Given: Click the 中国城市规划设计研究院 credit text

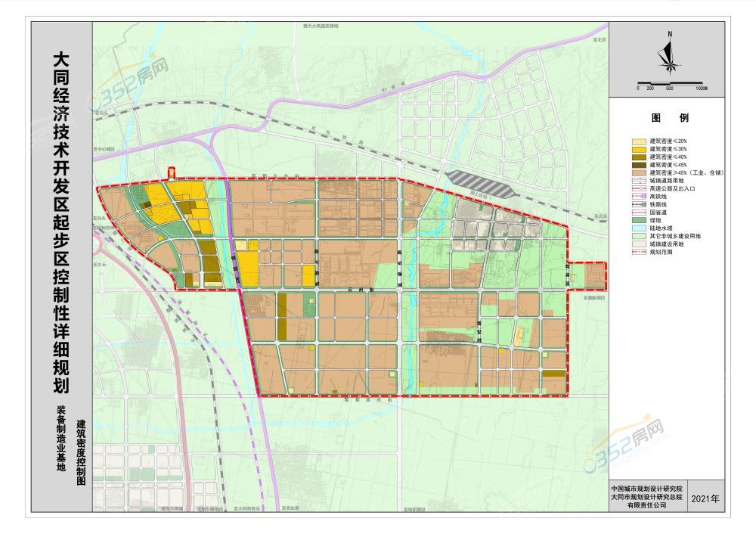Looking at the screenshot, I should (646, 488).
